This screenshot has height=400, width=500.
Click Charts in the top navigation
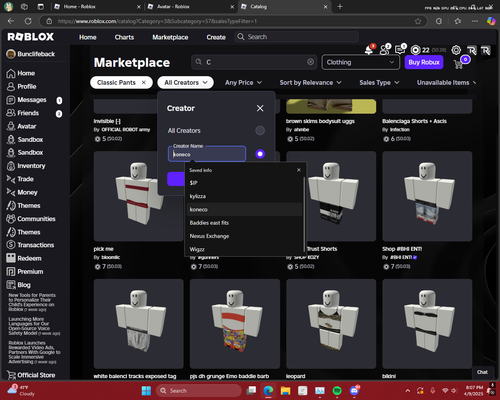[x=124, y=37]
